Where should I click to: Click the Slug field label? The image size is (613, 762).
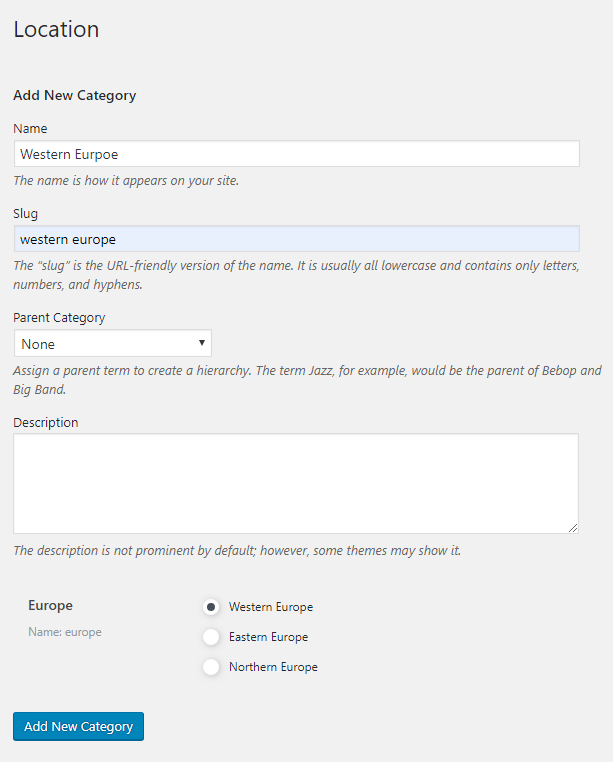[25, 214]
